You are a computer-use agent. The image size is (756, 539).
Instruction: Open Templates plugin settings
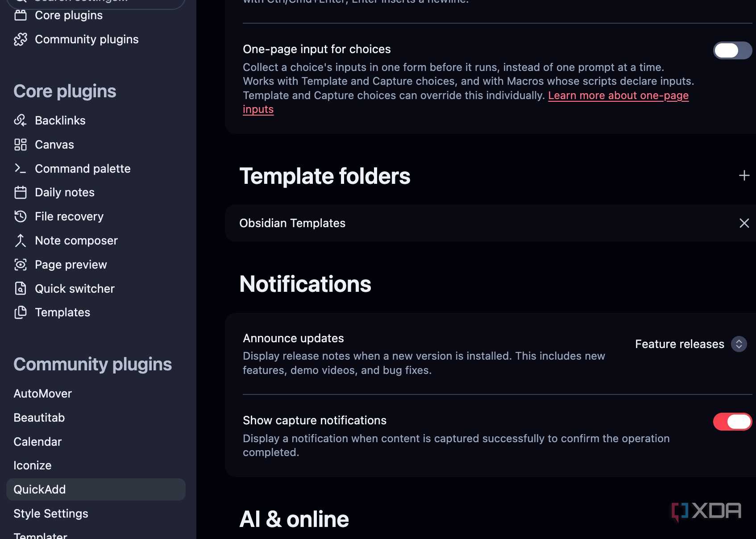96,312
